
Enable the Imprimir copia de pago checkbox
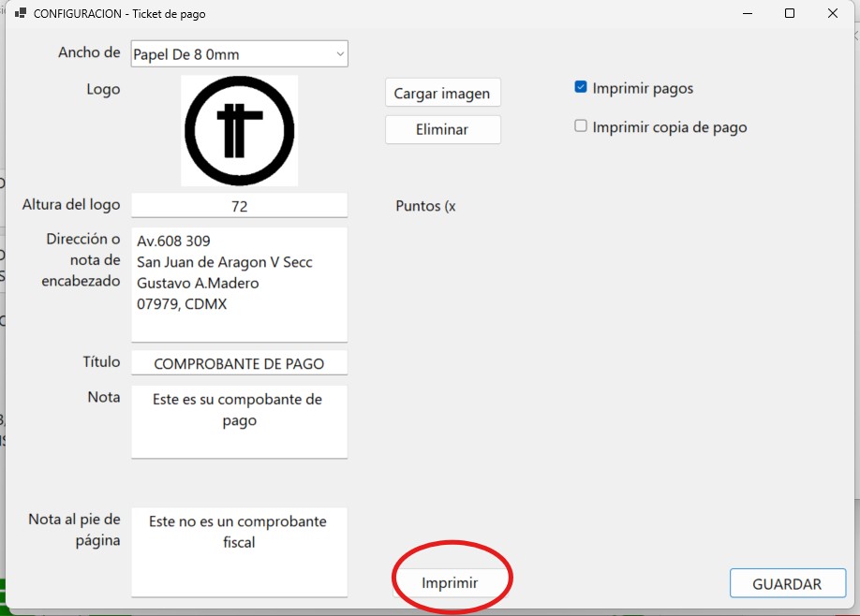[581, 126]
